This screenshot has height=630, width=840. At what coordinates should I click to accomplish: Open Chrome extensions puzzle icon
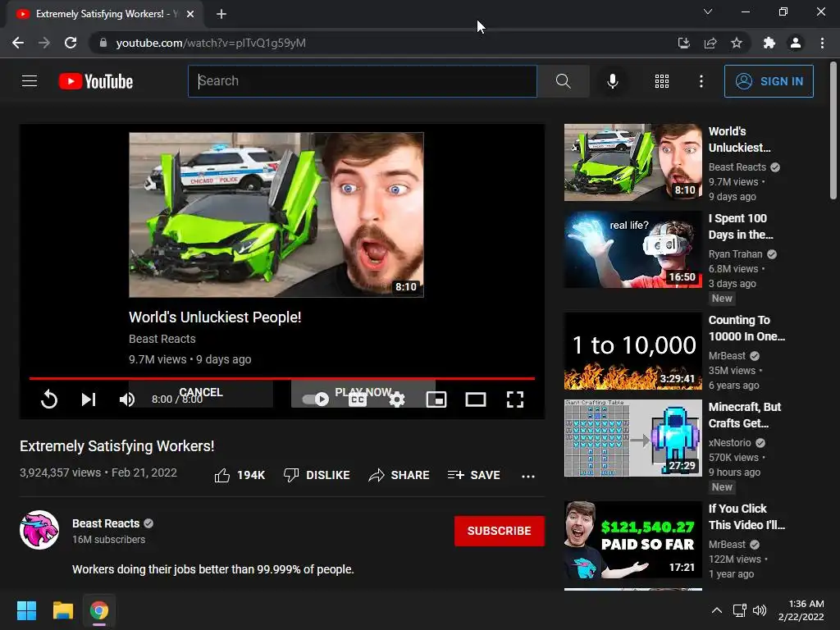pyautogui.click(x=769, y=43)
